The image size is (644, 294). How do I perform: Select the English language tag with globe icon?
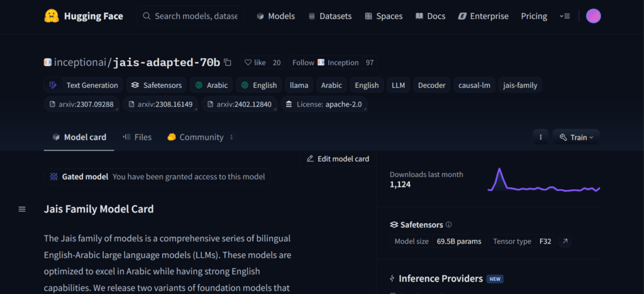pos(258,85)
